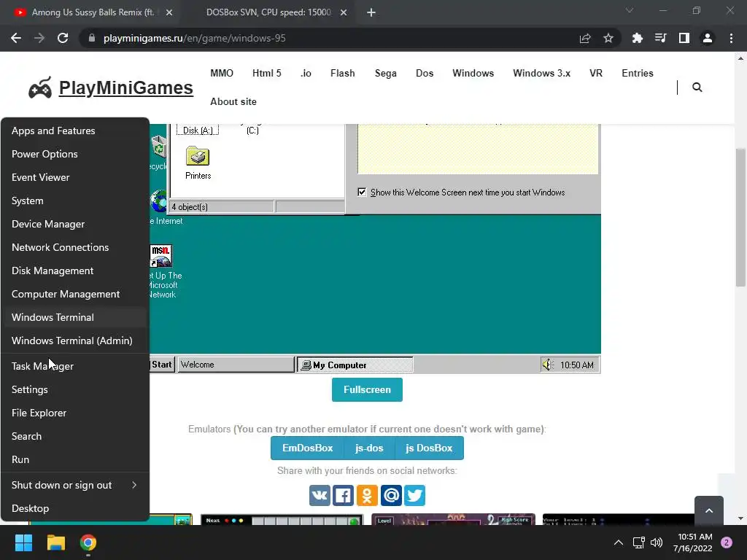
Task: Open the Html 5 category link
Action: pos(267,74)
